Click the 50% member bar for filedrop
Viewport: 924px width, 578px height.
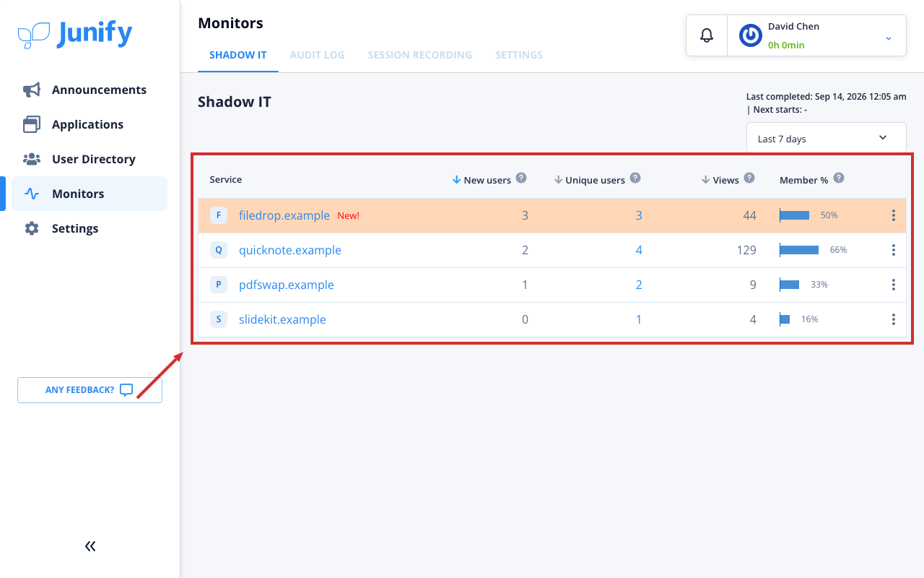coord(795,215)
